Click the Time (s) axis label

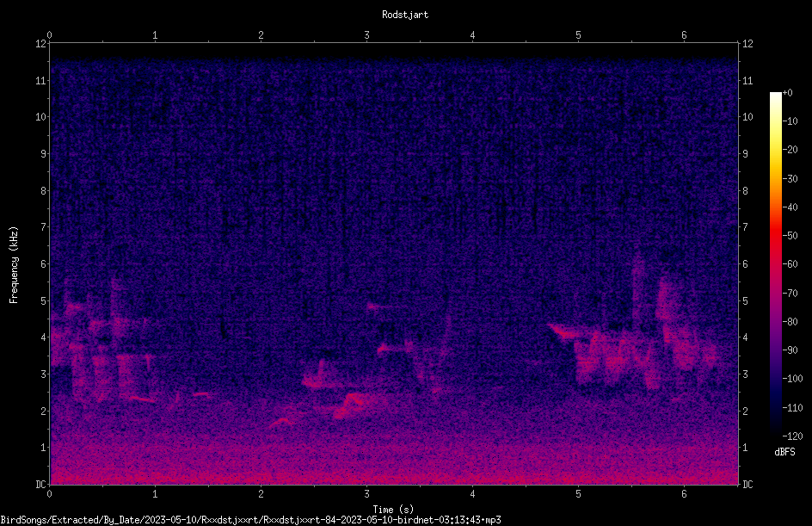pos(393,510)
